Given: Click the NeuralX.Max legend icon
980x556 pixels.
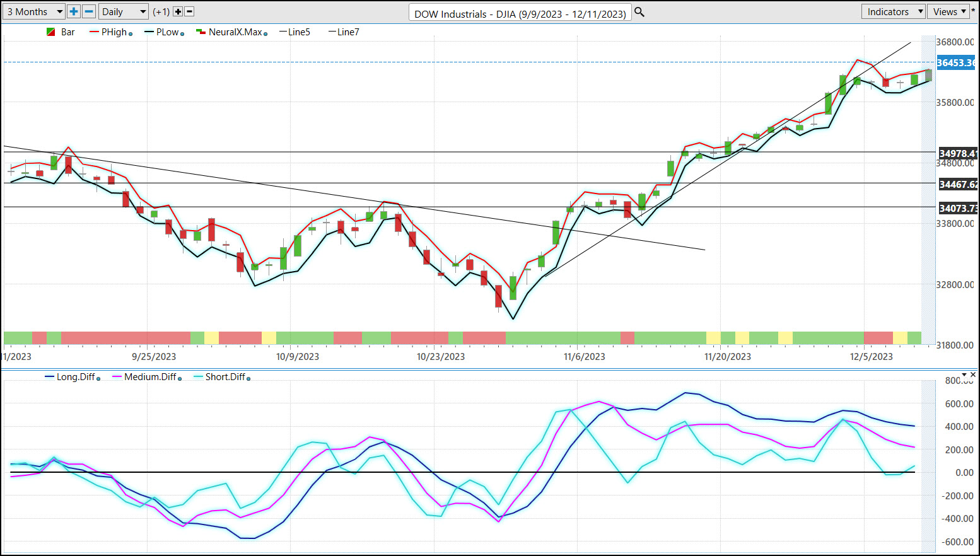Looking at the screenshot, I should [201, 32].
